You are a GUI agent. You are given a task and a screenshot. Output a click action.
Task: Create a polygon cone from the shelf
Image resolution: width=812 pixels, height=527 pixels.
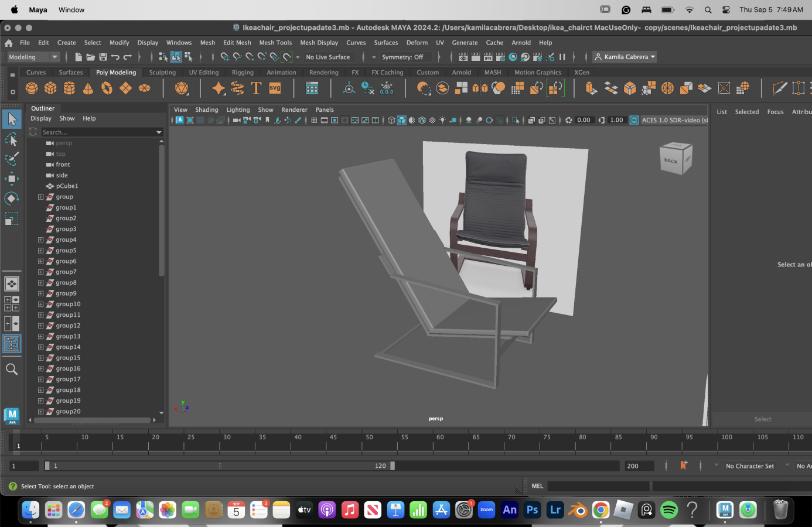point(88,88)
